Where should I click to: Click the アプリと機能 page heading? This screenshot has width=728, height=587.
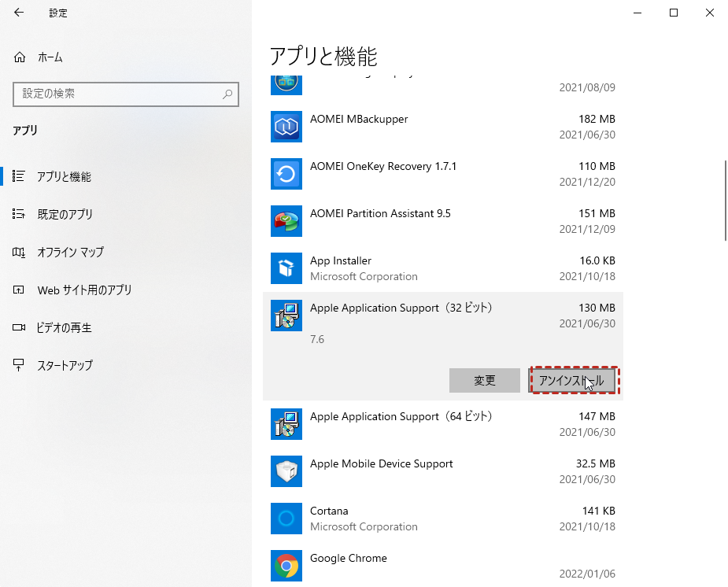pyautogui.click(x=323, y=57)
